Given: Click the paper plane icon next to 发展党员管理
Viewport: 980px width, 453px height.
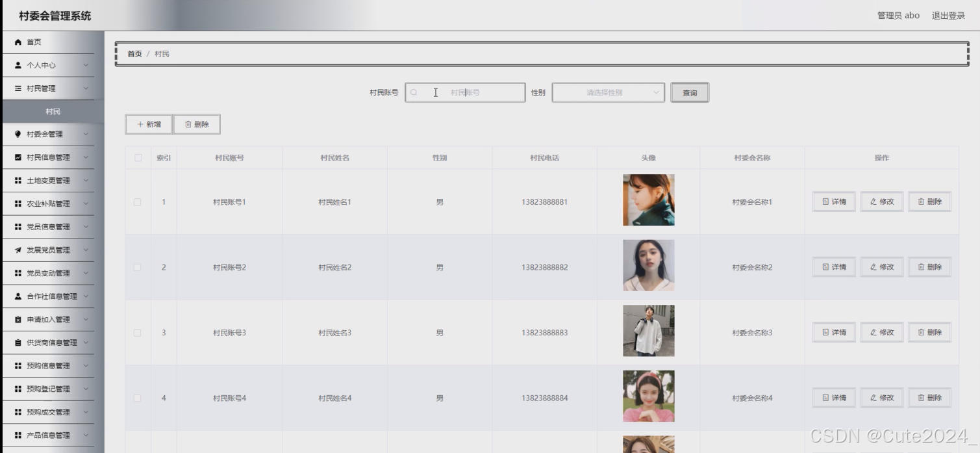Looking at the screenshot, I should pyautogui.click(x=18, y=250).
